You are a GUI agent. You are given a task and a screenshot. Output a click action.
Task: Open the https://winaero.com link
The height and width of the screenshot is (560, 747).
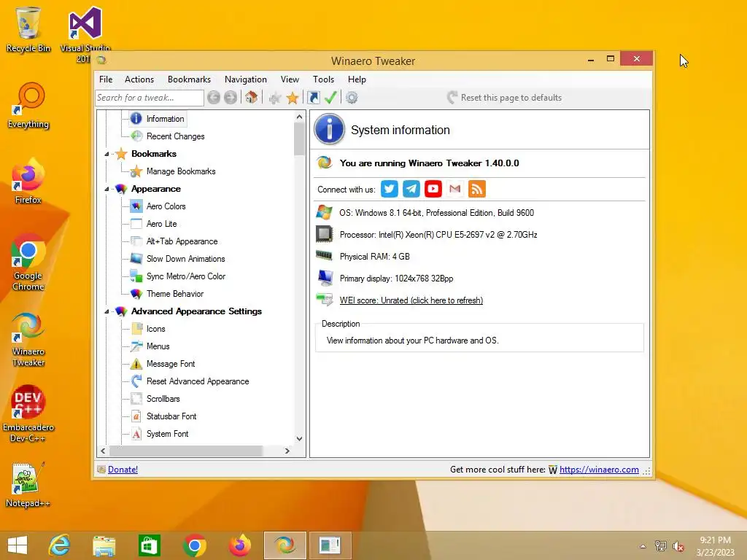[x=599, y=470]
